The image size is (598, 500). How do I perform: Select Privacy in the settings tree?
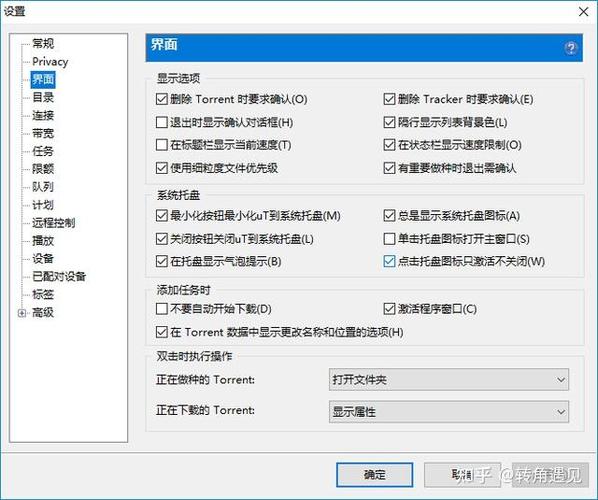tap(50, 62)
